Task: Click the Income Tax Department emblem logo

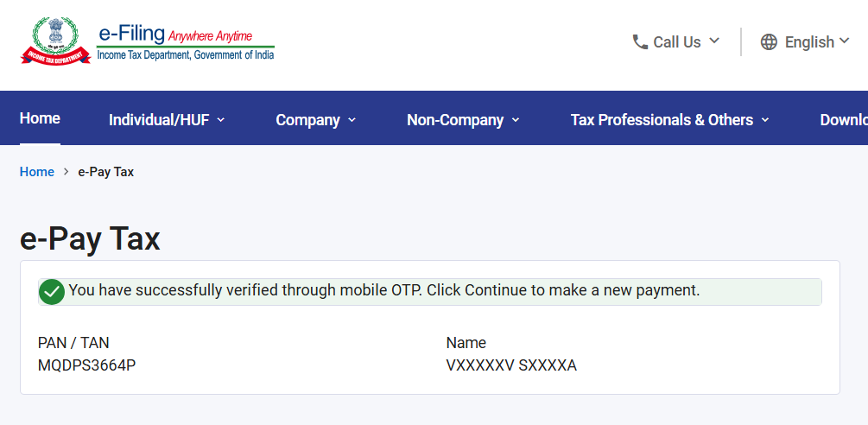Action: [x=55, y=41]
